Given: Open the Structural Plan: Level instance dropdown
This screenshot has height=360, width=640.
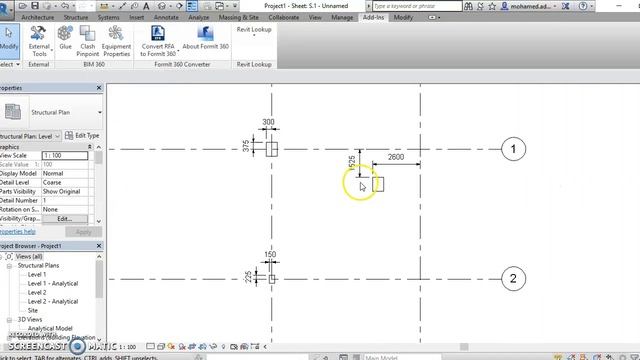Looking at the screenshot, I should point(58,136).
